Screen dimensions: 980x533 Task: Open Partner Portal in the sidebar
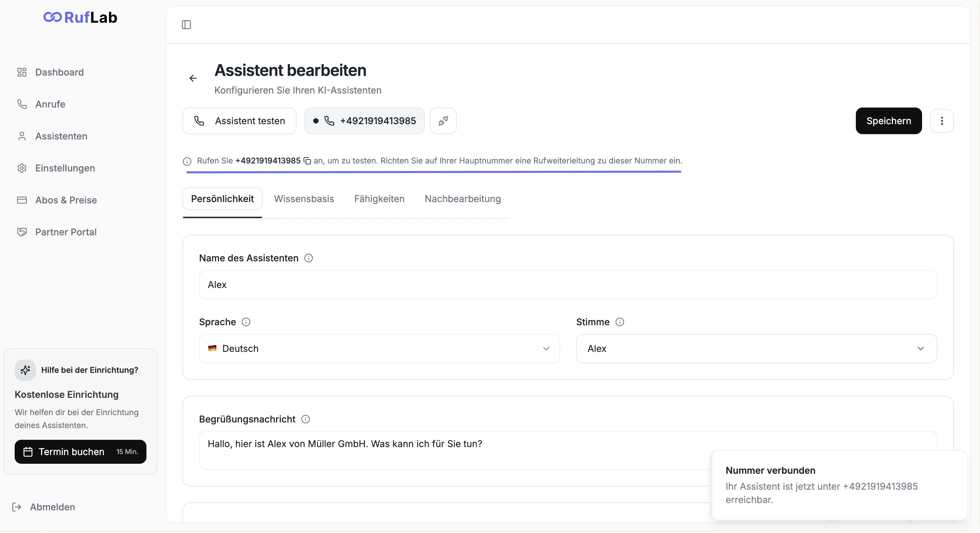(x=57, y=232)
